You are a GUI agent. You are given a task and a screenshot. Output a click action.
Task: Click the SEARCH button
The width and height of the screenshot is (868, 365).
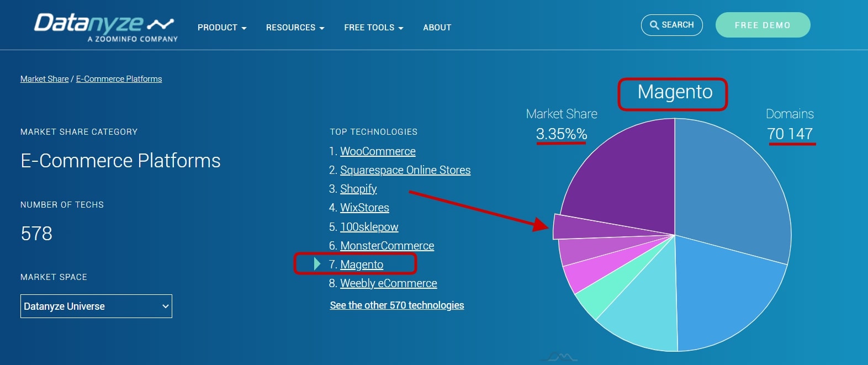click(671, 25)
